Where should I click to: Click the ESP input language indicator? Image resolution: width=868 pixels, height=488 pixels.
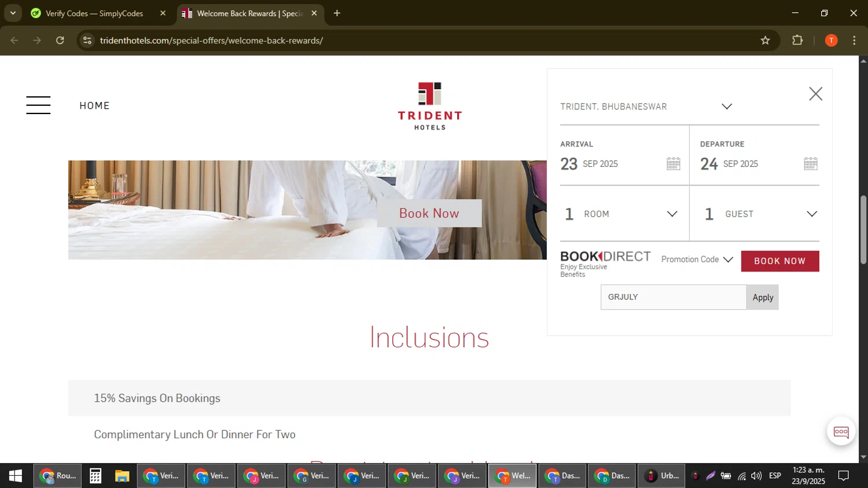[x=775, y=476]
